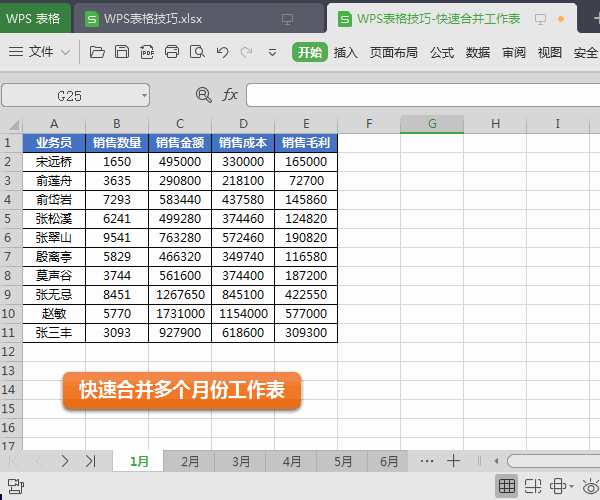This screenshot has width=600, height=500.
Task: Switch to the 4月 sheet tab
Action: [292, 461]
